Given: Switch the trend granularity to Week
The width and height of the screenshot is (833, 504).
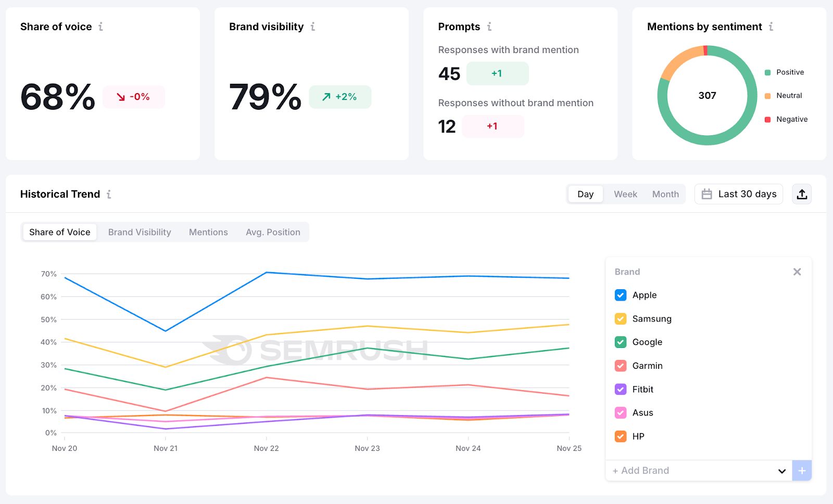Looking at the screenshot, I should pos(625,193).
